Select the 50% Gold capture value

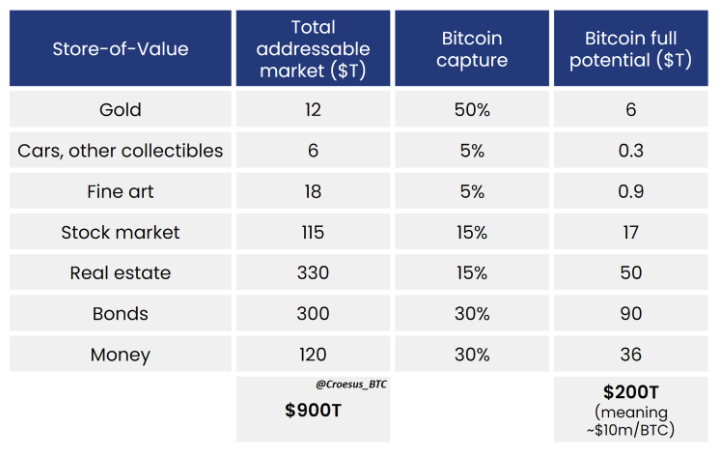[472, 109]
